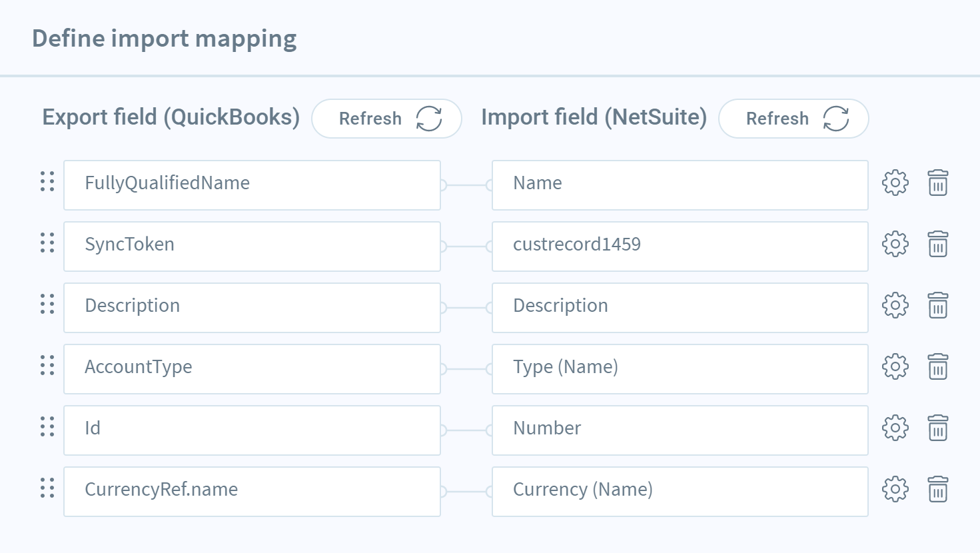Viewport: 980px width, 553px height.
Task: Open settings gear for FullyQualifiedName mapping
Action: pyautogui.click(x=895, y=183)
